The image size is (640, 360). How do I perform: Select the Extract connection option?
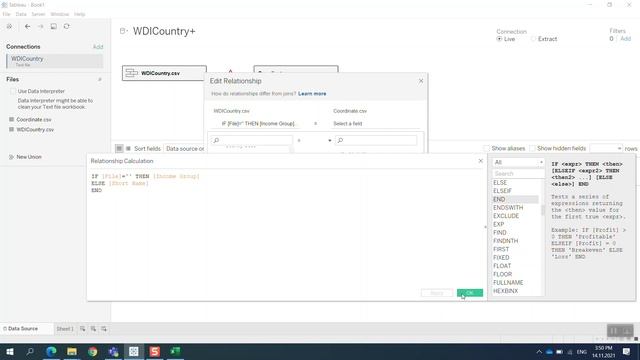point(533,39)
